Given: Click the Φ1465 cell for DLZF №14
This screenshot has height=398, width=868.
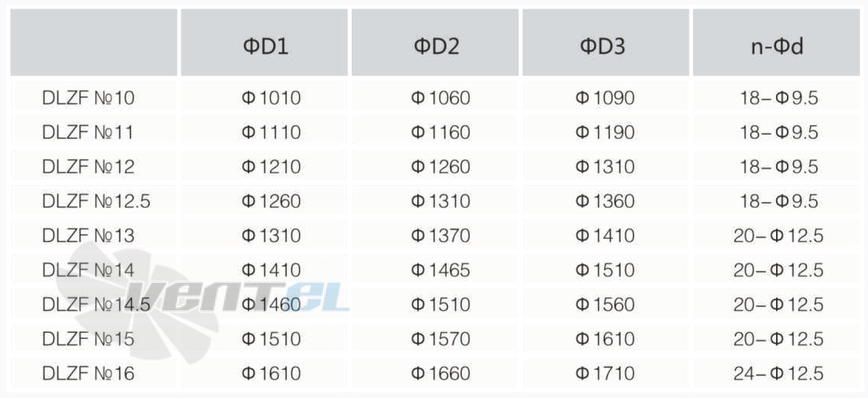Looking at the screenshot, I should (441, 270).
